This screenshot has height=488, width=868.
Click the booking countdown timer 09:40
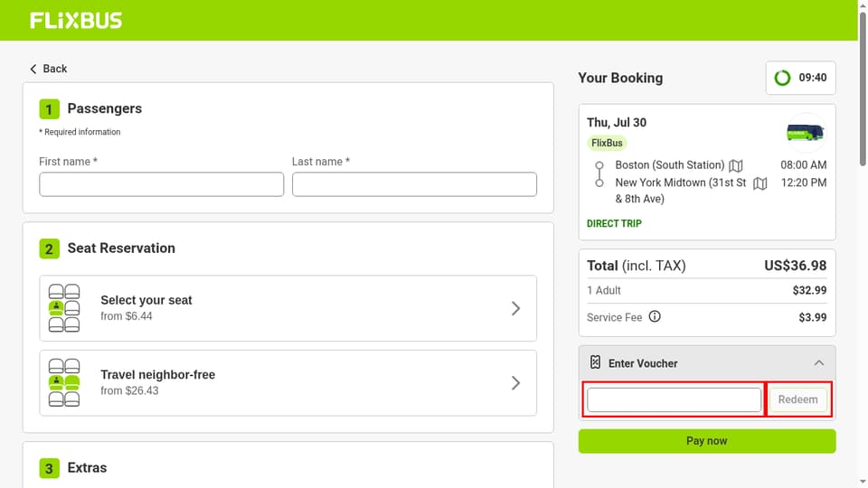pos(800,78)
